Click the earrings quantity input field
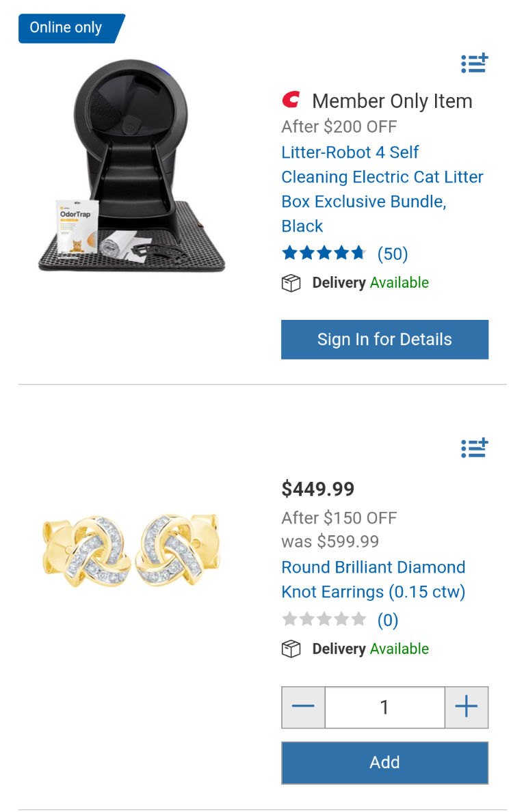The image size is (524, 812). click(384, 707)
